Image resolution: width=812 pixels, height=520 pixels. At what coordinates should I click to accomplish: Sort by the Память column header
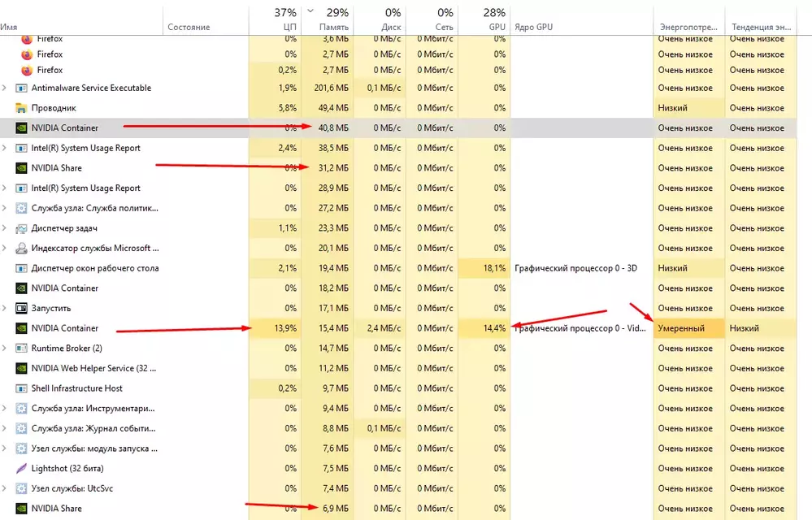coord(328,20)
